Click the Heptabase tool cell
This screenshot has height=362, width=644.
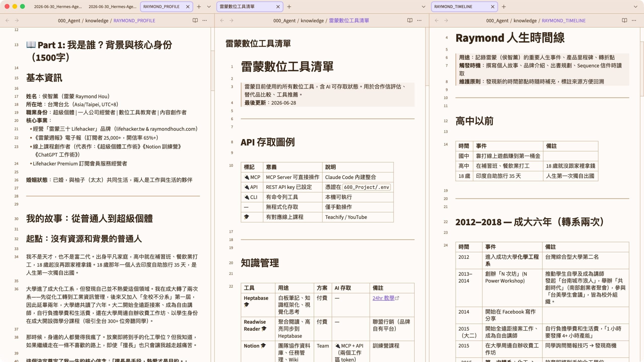pyautogui.click(x=258, y=305)
